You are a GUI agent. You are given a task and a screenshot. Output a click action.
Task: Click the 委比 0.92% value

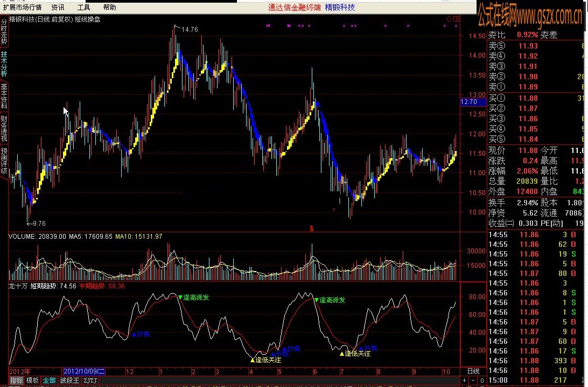click(x=528, y=35)
